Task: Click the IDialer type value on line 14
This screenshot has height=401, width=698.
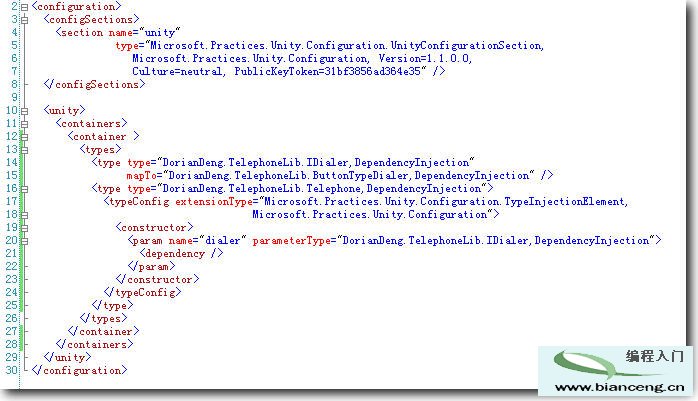Action: click(x=316, y=162)
